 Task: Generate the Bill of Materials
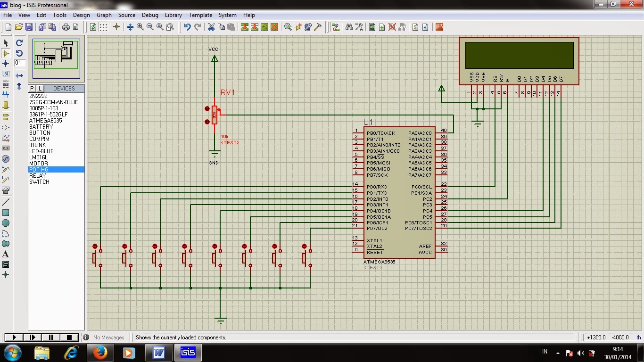[415, 27]
